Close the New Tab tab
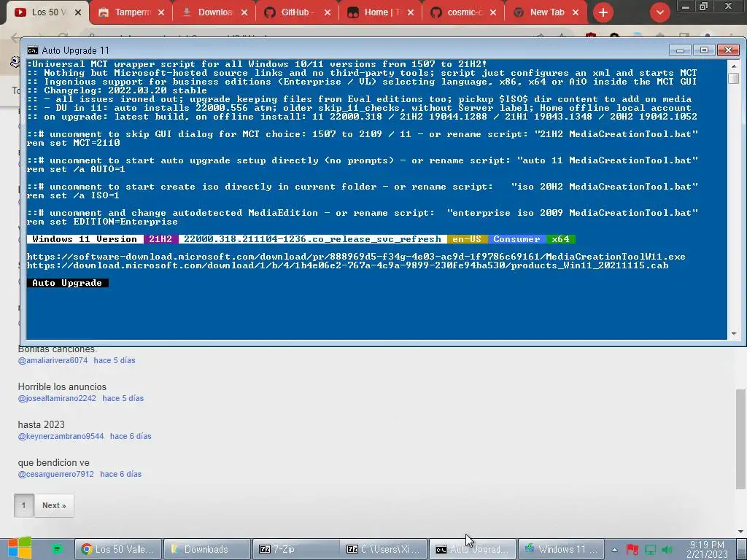The height and width of the screenshot is (560, 747). [x=576, y=12]
